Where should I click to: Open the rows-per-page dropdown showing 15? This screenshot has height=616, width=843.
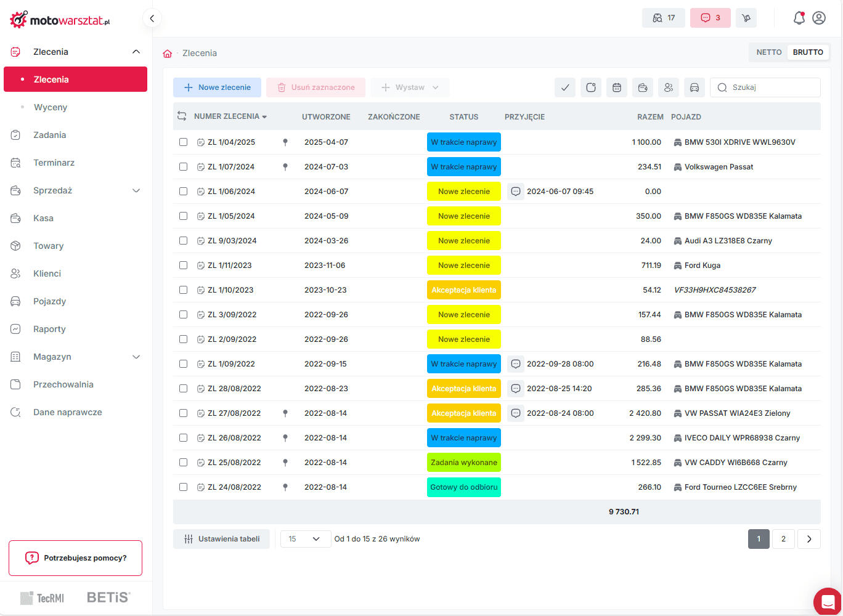tap(304, 539)
